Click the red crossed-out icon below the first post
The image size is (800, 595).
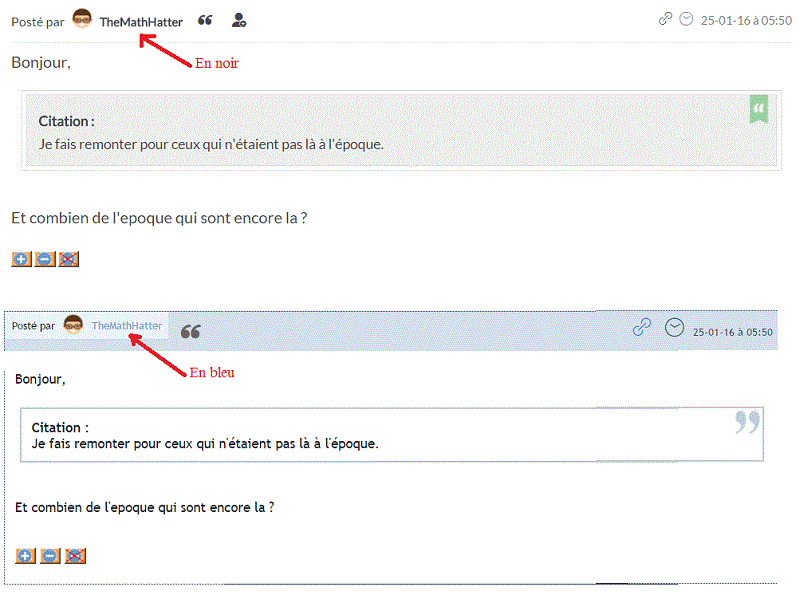click(x=68, y=259)
